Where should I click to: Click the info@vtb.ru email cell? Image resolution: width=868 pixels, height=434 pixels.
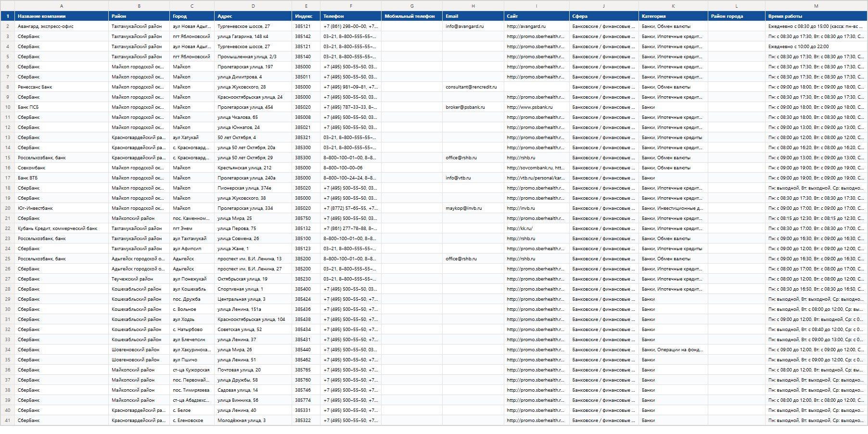click(x=473, y=178)
